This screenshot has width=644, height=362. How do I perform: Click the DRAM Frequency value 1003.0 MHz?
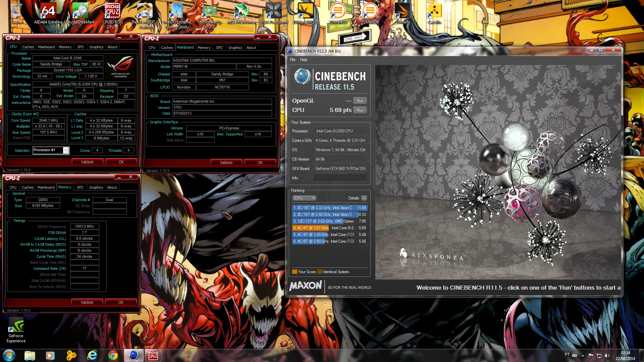[x=85, y=227]
